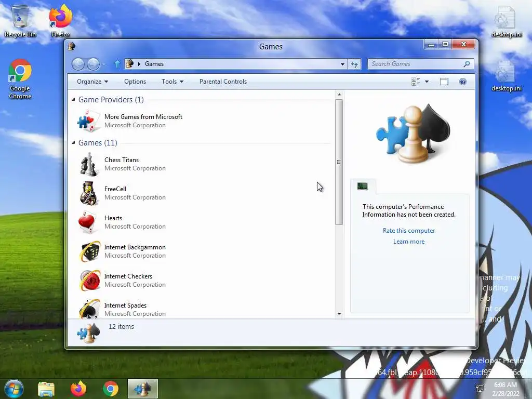Click the large Games image in preview pane
The image size is (532, 399).
point(413,133)
